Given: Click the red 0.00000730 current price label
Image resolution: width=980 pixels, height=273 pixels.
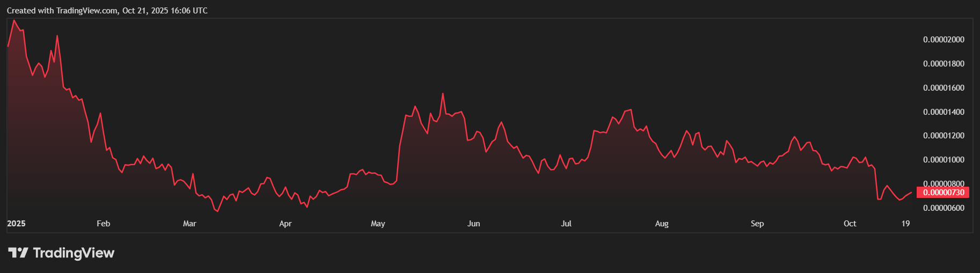Looking at the screenshot, I should click(943, 193).
